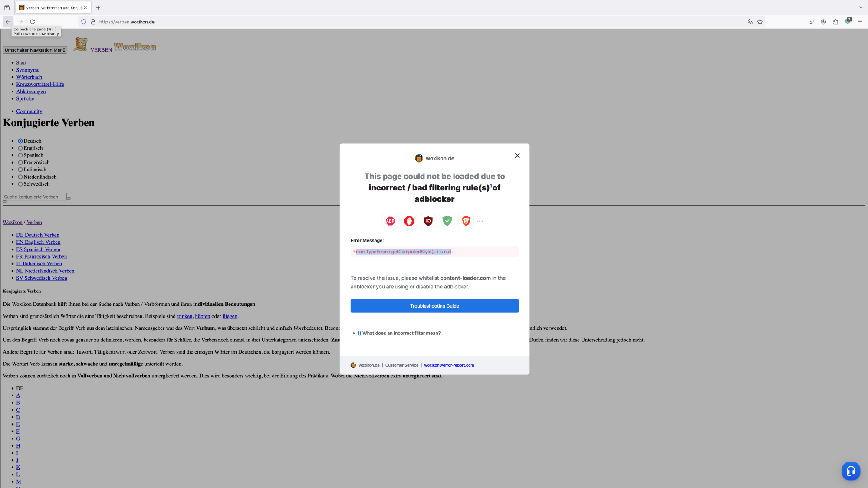Click the browser back arrow
The image size is (868, 488).
(8, 22)
